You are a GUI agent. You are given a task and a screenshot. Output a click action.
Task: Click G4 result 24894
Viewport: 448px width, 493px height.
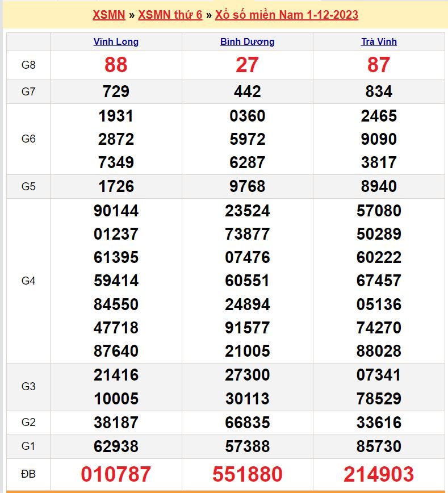[x=248, y=304]
